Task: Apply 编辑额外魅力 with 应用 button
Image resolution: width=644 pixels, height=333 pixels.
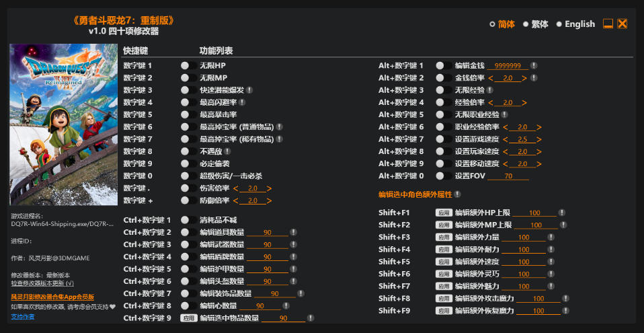Action: click(444, 286)
